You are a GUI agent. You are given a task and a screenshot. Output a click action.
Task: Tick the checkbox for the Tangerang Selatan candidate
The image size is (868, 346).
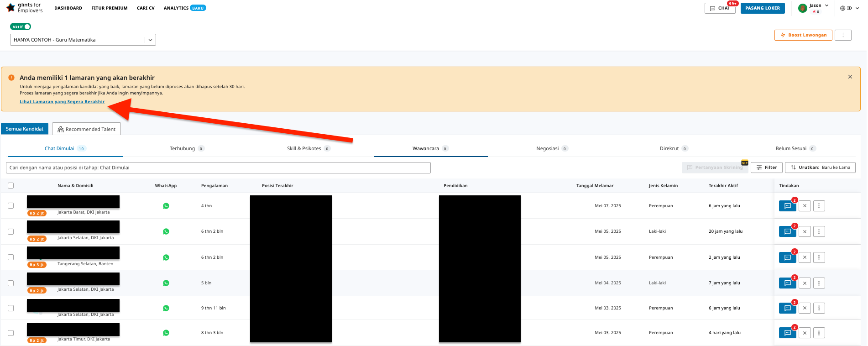11,257
